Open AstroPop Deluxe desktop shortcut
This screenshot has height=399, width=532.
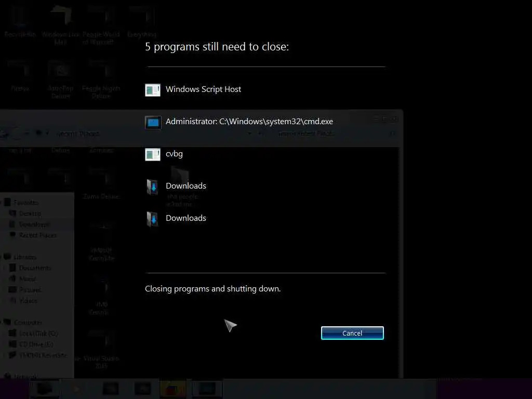[60, 79]
